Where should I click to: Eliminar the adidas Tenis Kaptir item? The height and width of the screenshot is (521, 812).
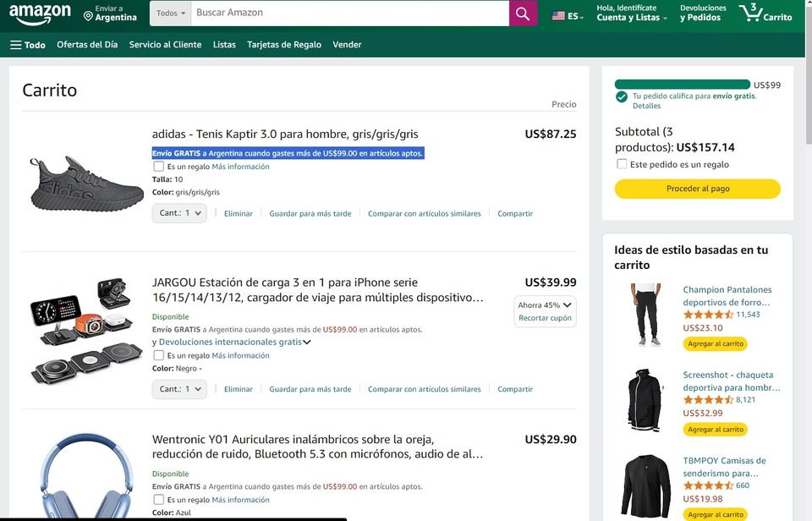click(x=239, y=213)
